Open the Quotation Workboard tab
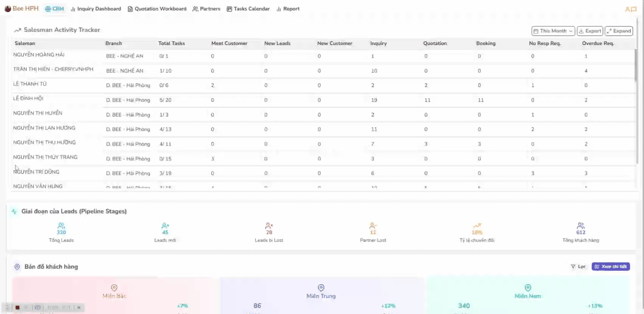The image size is (644, 314). [157, 9]
